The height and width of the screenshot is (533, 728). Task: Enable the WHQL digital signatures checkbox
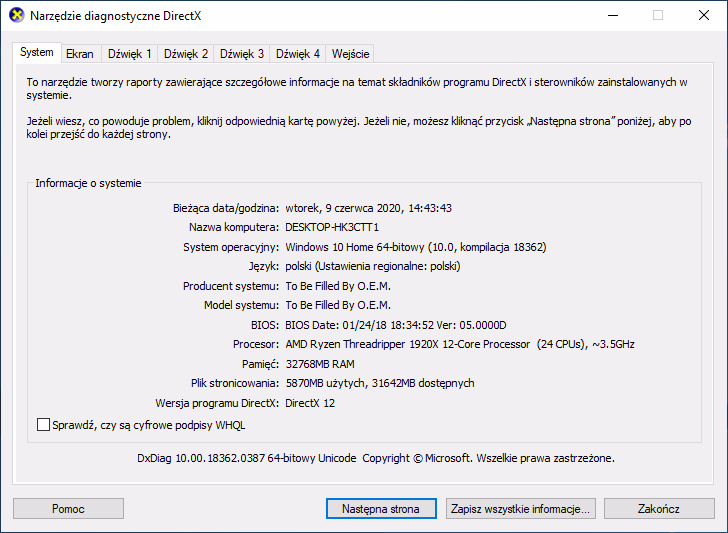(43, 425)
